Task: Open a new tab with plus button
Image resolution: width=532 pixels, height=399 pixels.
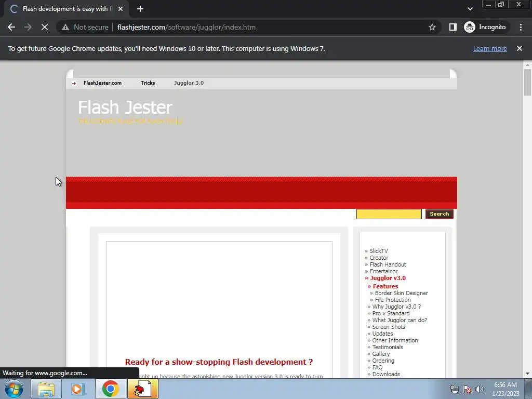Action: (140, 9)
